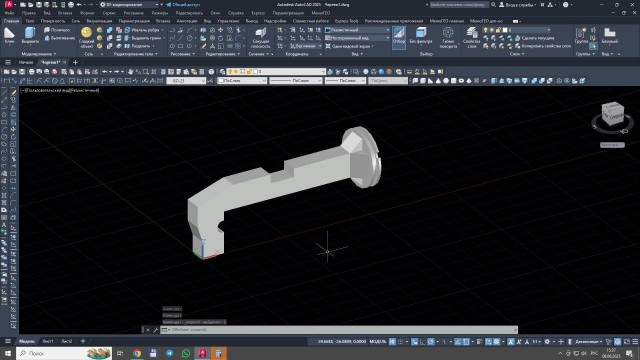Add a new drawing tab with plus
The image size is (640, 360).
75,62
